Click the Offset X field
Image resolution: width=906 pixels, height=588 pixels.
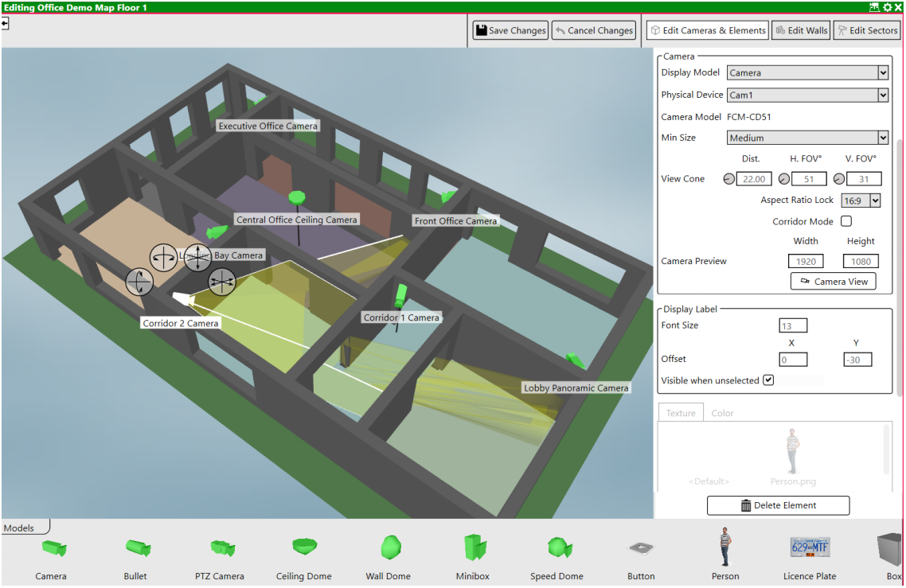(793, 360)
